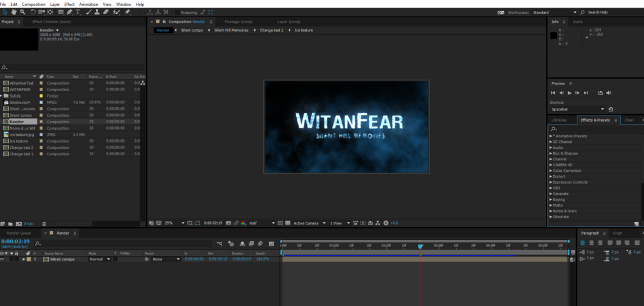Select the Hand tool

pos(13,12)
